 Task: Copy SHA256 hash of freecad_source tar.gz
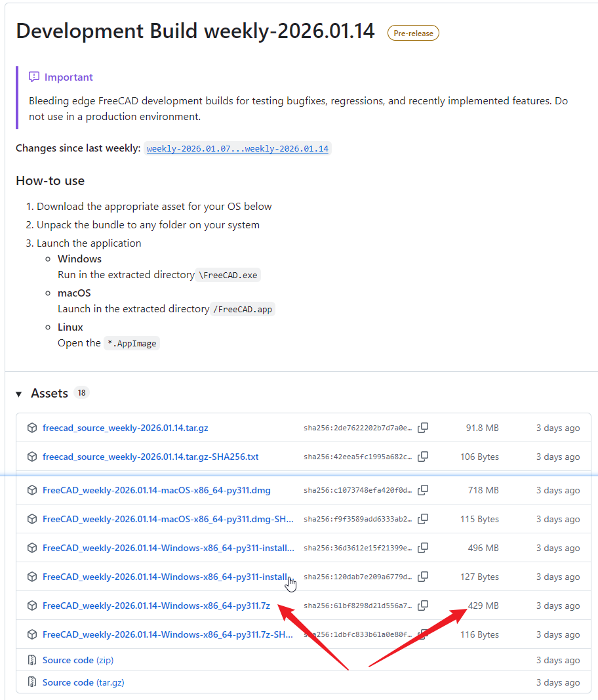(423, 428)
